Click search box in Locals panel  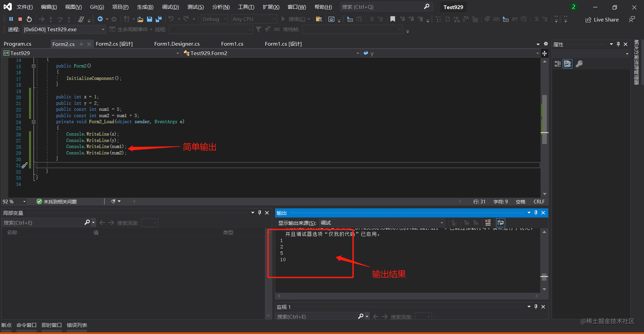click(49, 223)
